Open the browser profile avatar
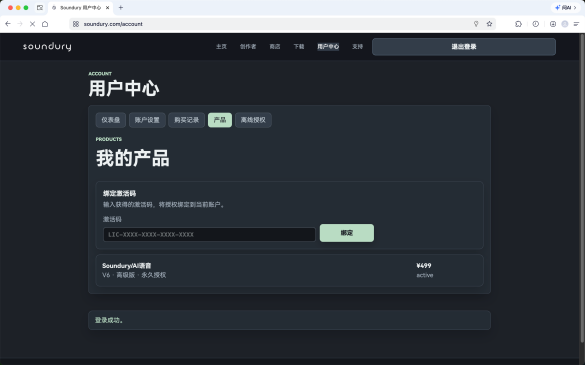585x365 pixels. click(565, 24)
